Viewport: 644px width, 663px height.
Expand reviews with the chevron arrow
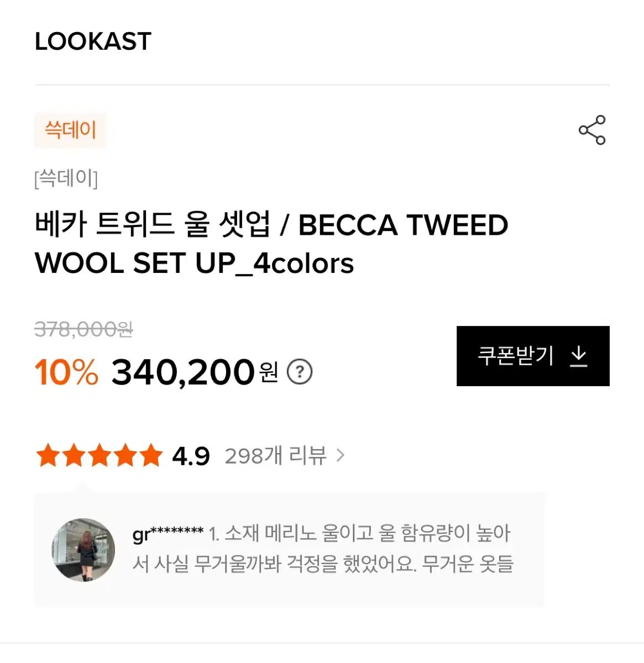(x=341, y=456)
